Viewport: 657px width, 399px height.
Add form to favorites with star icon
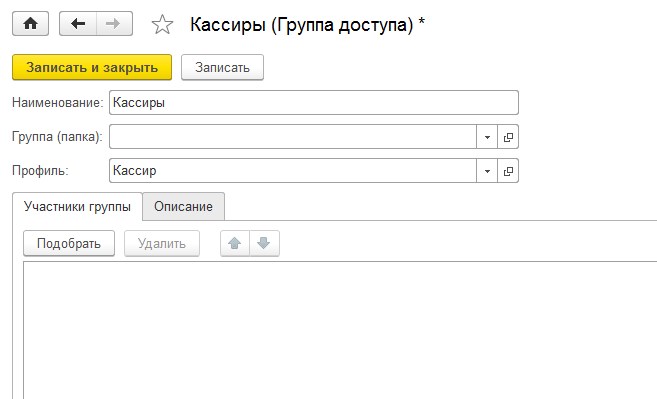pyautogui.click(x=162, y=24)
